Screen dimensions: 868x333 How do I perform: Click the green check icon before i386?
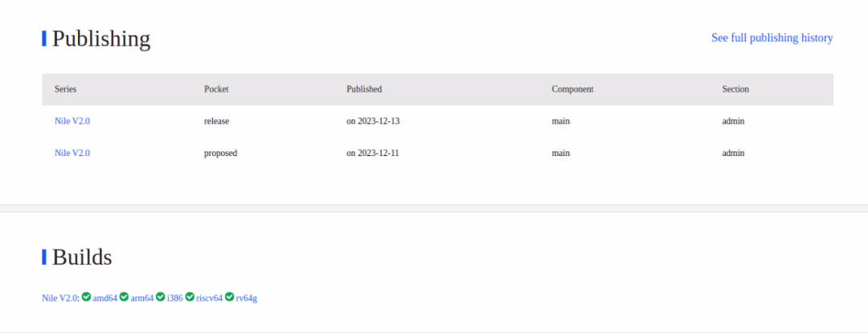[x=161, y=297]
